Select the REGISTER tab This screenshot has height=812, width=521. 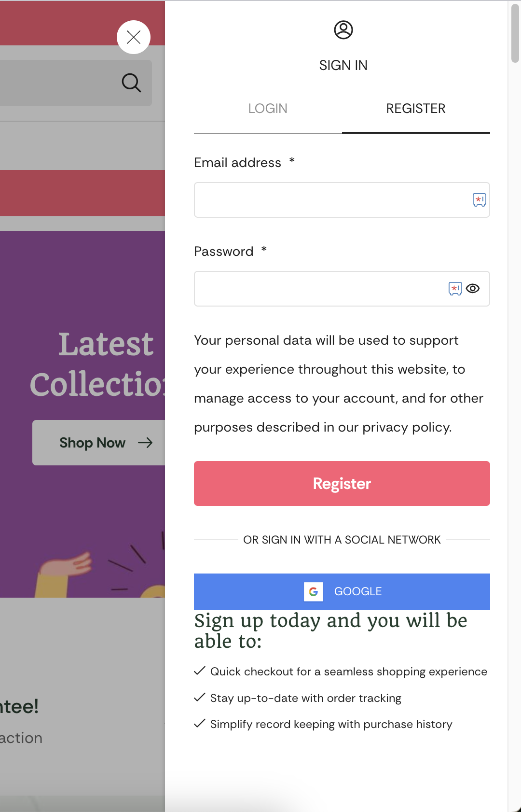pyautogui.click(x=416, y=109)
